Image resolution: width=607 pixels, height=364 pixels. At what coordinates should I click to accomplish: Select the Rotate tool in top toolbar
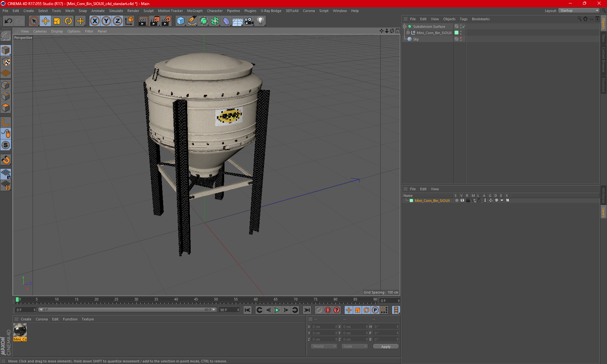(x=68, y=21)
